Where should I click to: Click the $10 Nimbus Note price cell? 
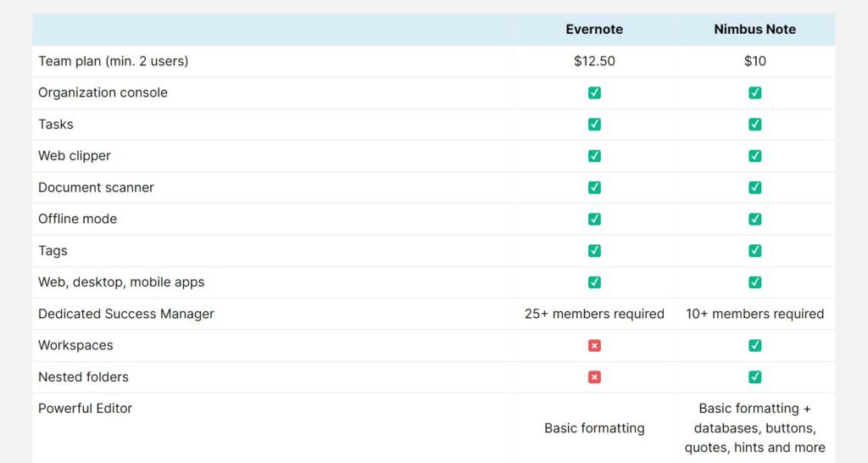(x=754, y=61)
